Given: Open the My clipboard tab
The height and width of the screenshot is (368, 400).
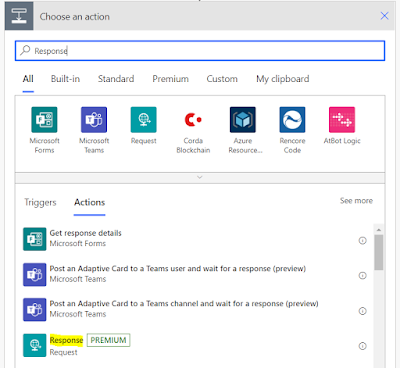Looking at the screenshot, I should click(283, 79).
